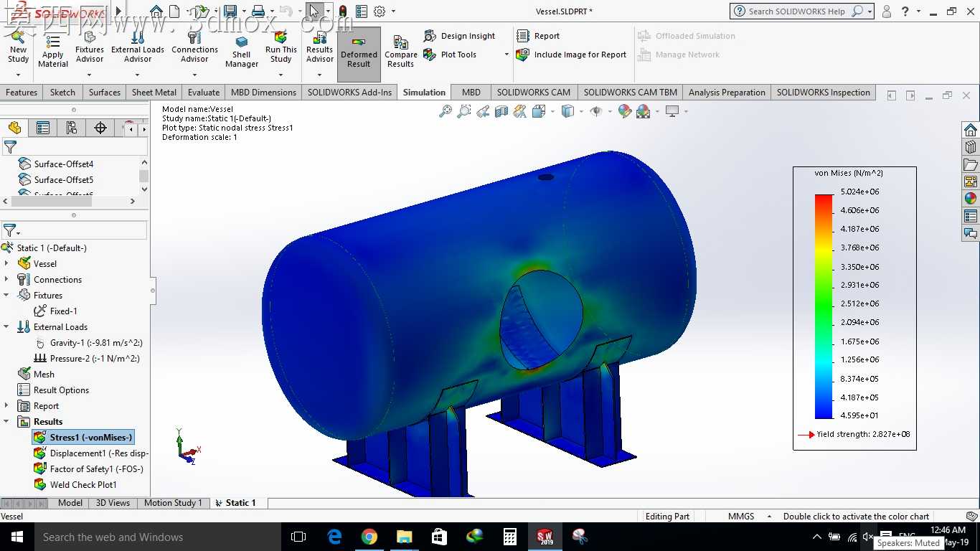Click the Edit Appearance color ball icon

click(x=624, y=111)
